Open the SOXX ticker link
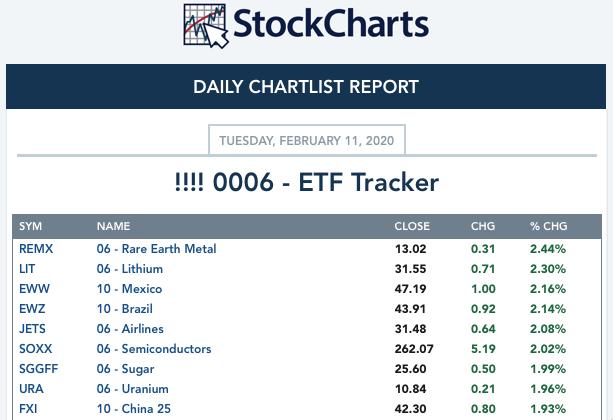 (x=36, y=348)
